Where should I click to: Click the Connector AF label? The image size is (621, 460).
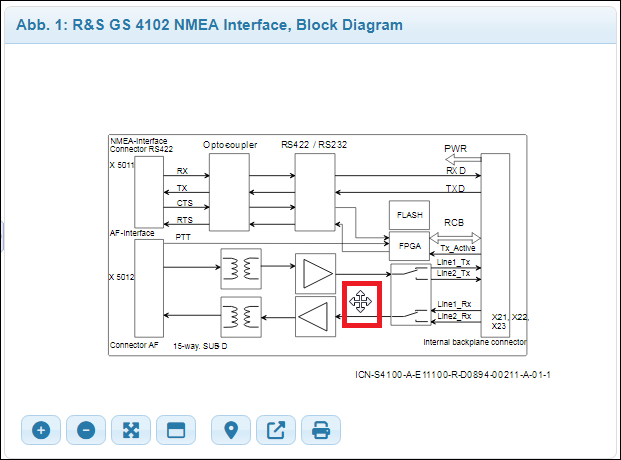click(x=134, y=345)
